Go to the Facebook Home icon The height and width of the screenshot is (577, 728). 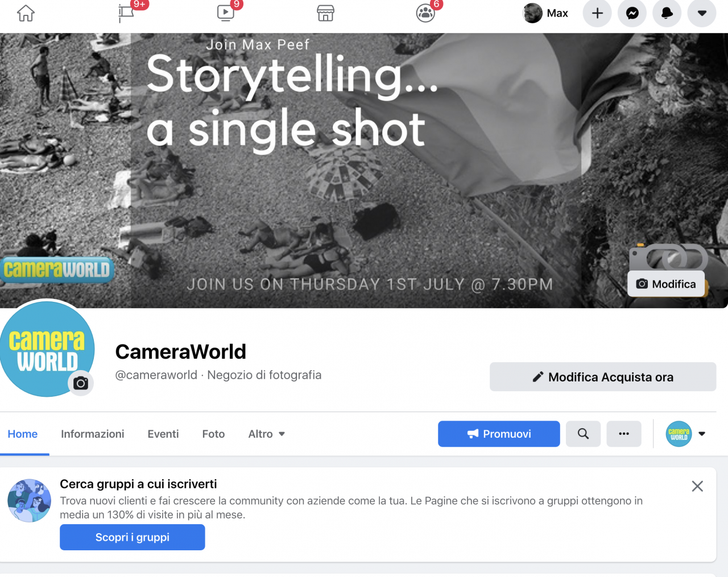point(26,13)
